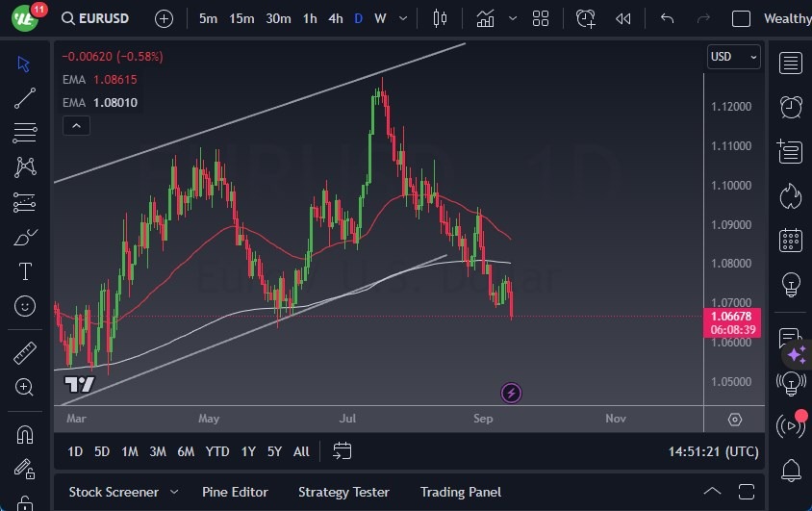The width and height of the screenshot is (812, 511).
Task: Collapse the indicator legend arrow
Action: click(x=75, y=125)
